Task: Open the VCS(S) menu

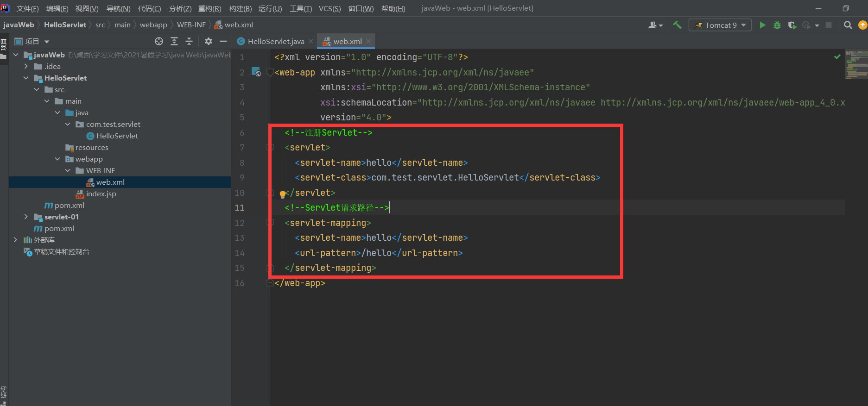Action: click(x=329, y=8)
